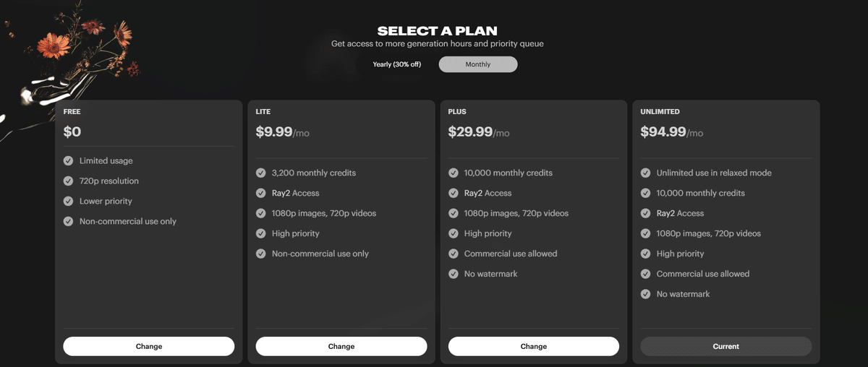Click checkmark beside Lite plan's High priority

[x=261, y=234]
